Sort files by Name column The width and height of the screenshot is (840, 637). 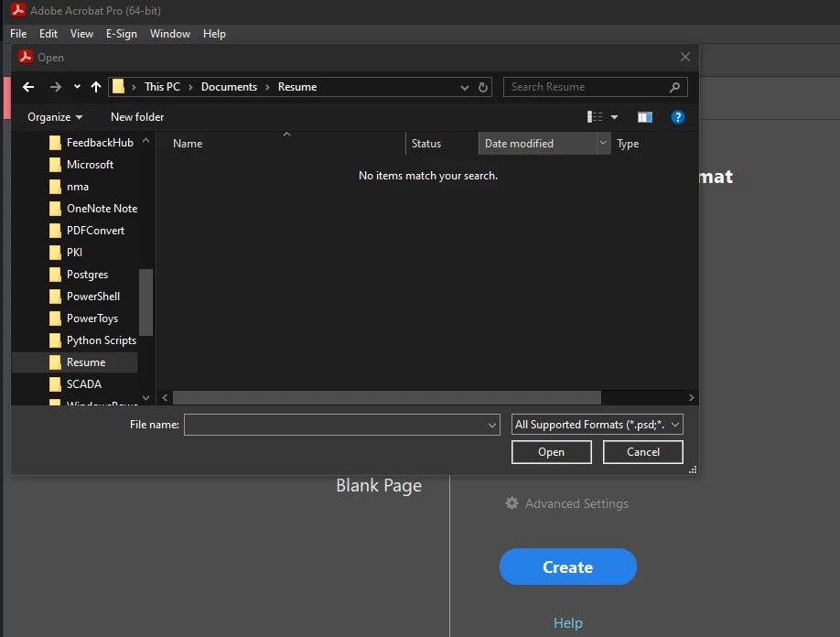click(188, 144)
